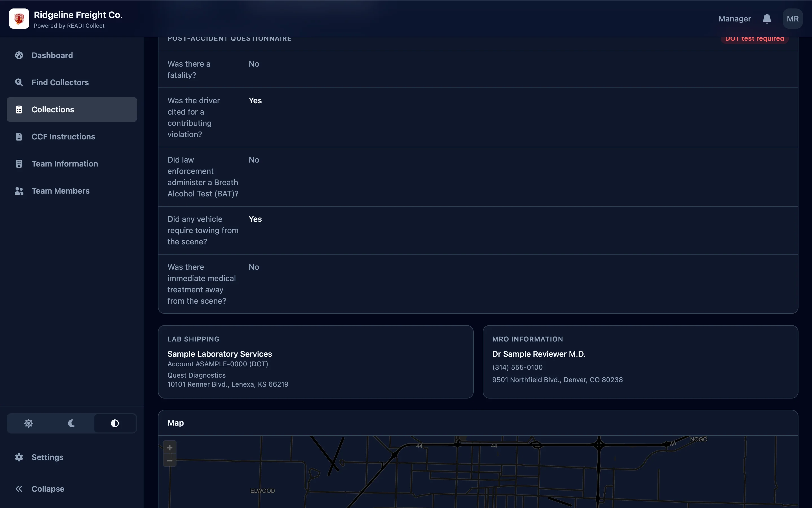Open Settings from sidebar
This screenshot has height=508, width=812.
(x=72, y=457)
